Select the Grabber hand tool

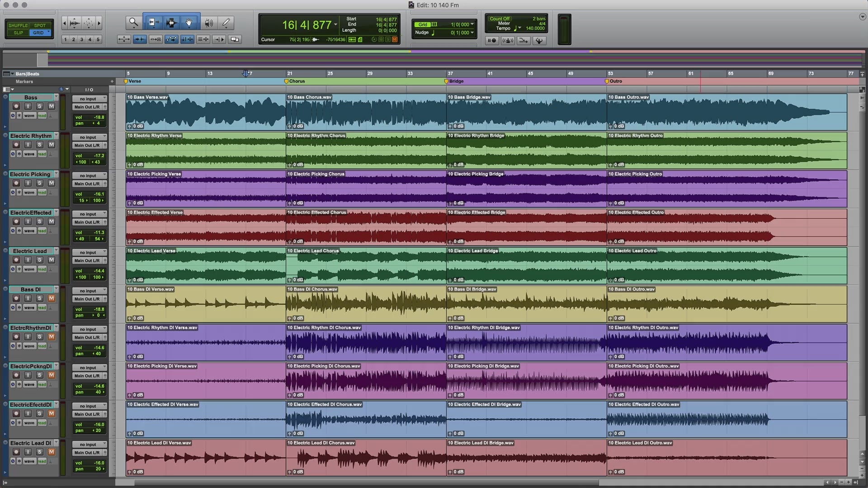coord(189,22)
